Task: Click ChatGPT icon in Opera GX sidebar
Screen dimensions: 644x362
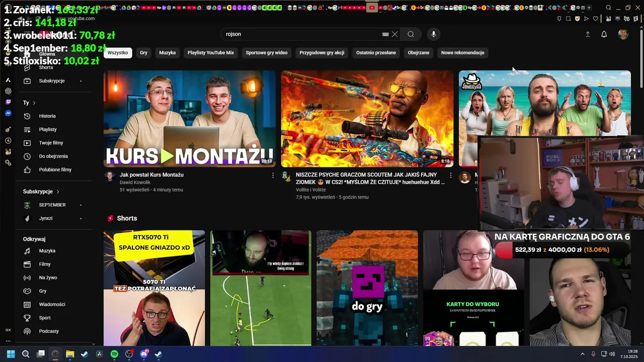Action: pos(8,91)
